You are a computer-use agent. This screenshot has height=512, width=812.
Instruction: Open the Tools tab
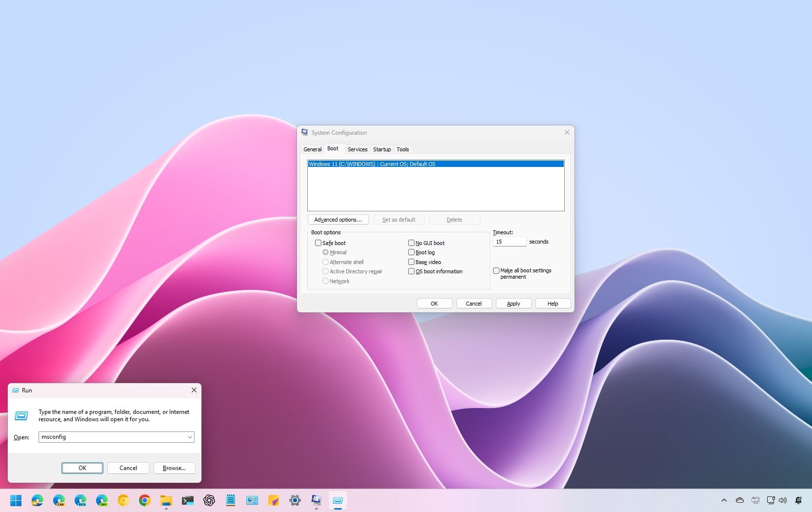coord(403,149)
